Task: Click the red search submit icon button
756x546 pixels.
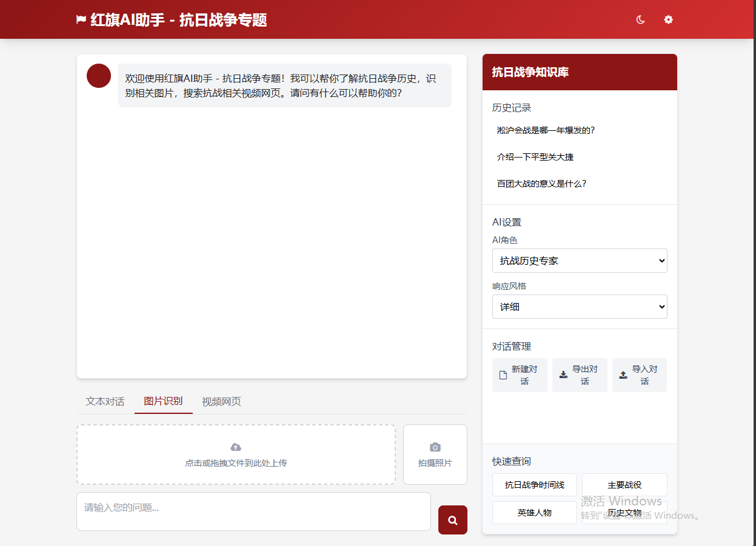Action: click(x=453, y=520)
